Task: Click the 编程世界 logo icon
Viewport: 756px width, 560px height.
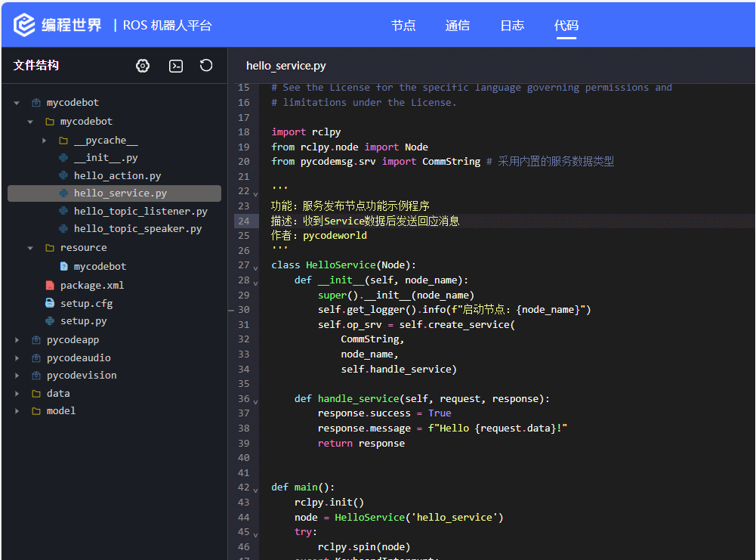Action: click(25, 25)
